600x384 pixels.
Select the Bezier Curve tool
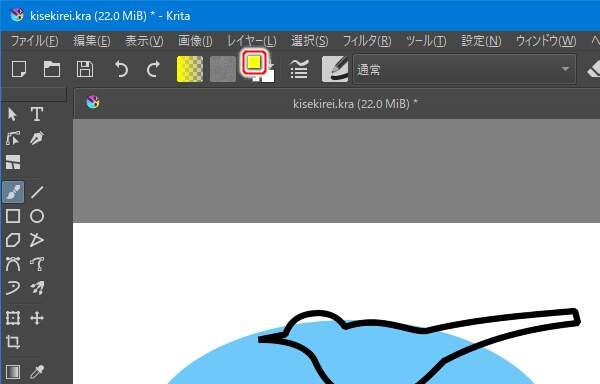click(13, 264)
